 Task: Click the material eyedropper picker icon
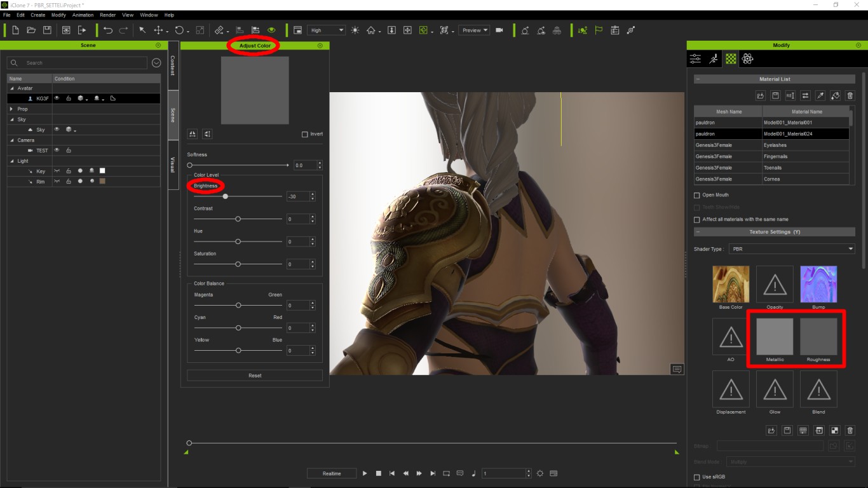820,95
